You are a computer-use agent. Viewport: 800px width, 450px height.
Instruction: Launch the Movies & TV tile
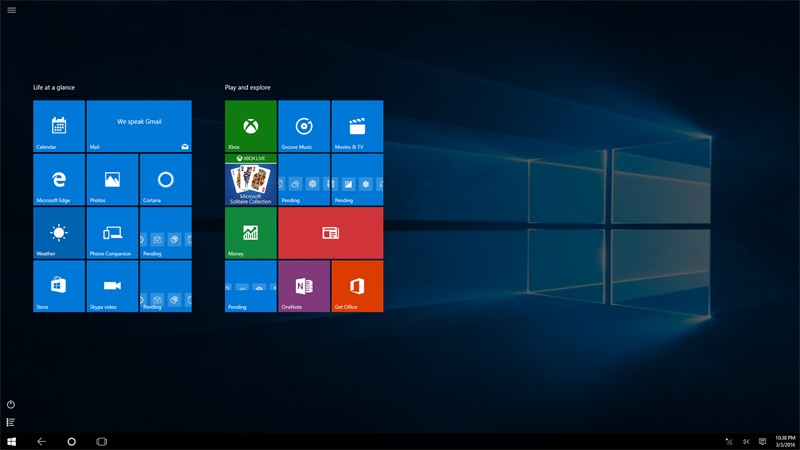tap(357, 126)
